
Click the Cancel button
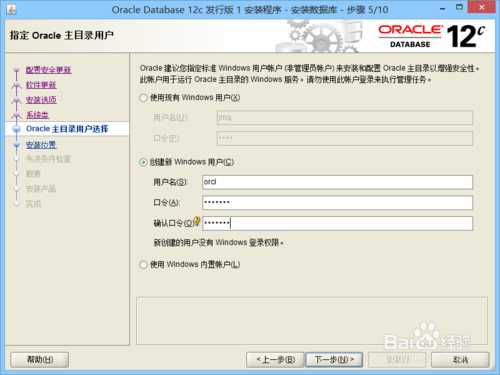460,360
